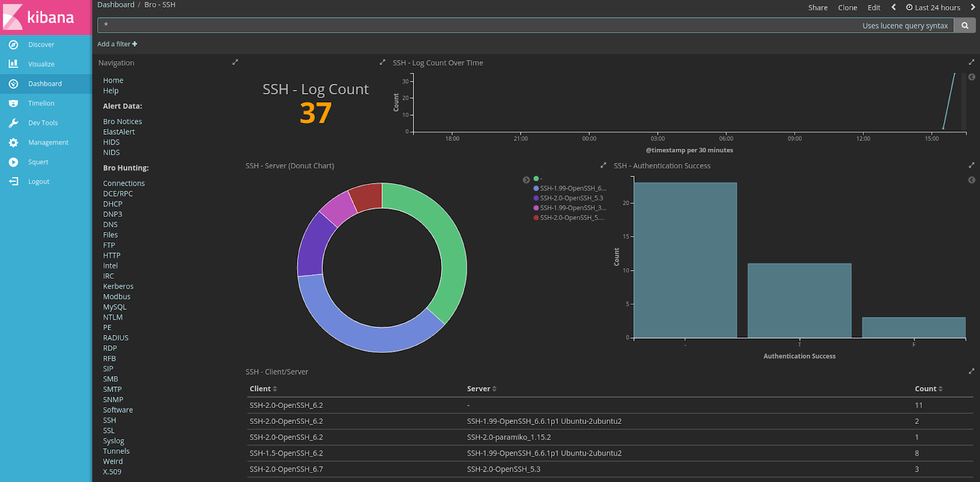Clone this dashboard
980x482 pixels.
848,8
